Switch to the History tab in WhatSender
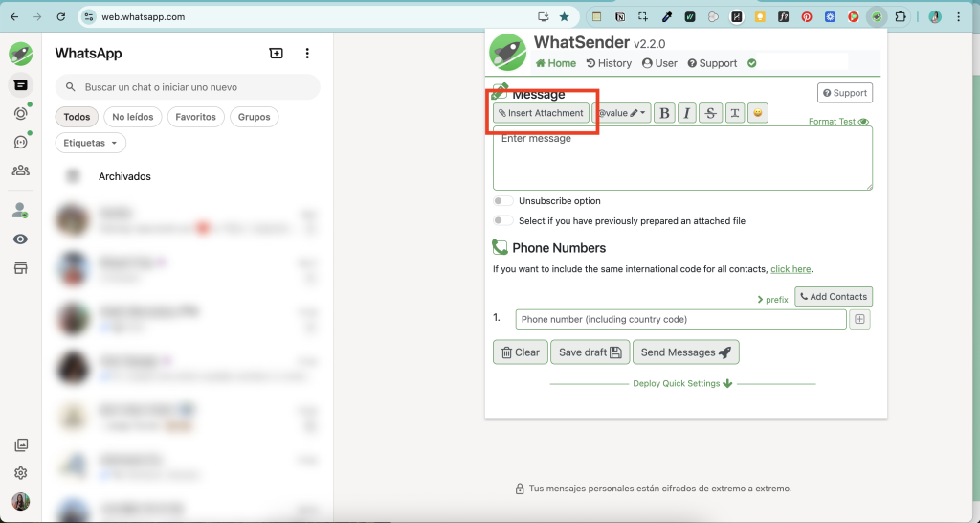The width and height of the screenshot is (980, 523). (609, 63)
